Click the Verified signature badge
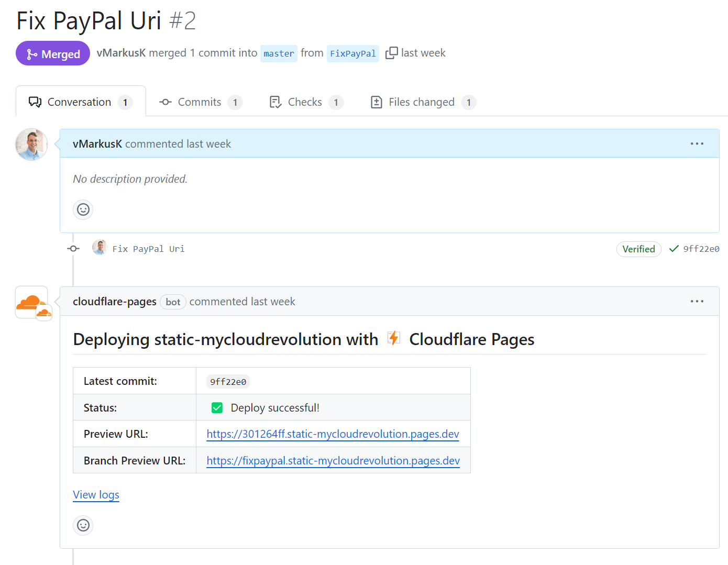This screenshot has width=728, height=565. pos(638,249)
